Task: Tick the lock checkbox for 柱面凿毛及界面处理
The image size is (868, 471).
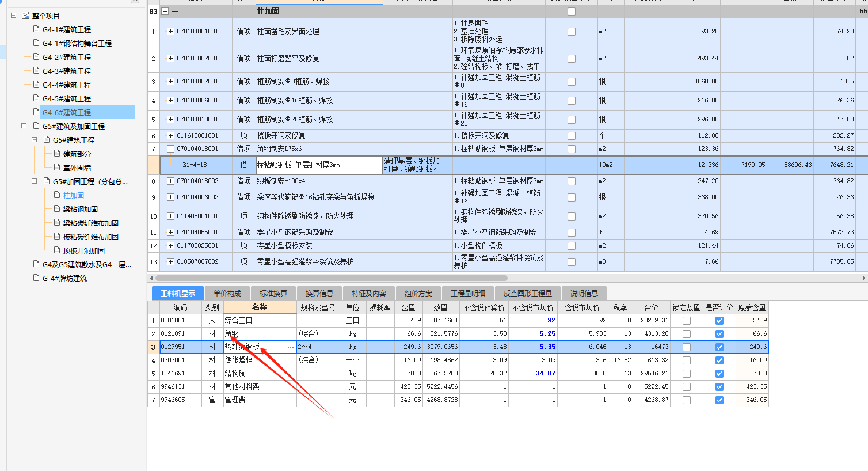Action: pyautogui.click(x=572, y=32)
